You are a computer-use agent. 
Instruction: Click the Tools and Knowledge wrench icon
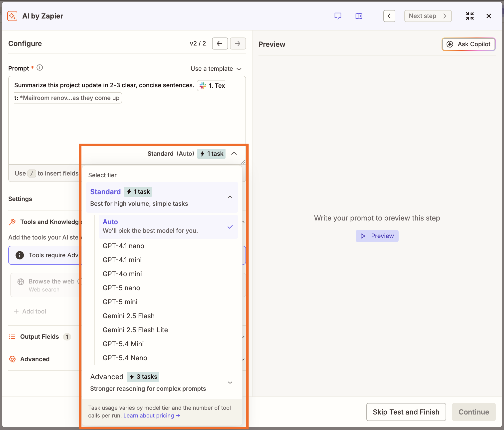pyautogui.click(x=12, y=222)
